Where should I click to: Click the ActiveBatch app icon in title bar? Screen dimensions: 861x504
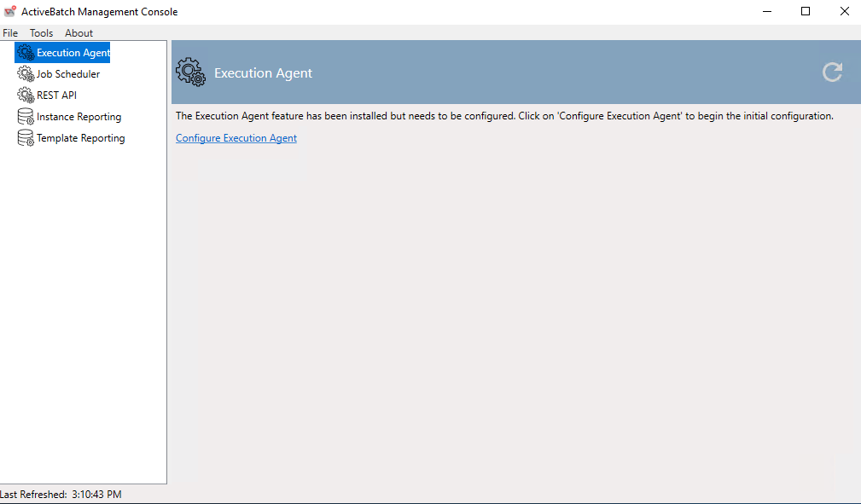coord(10,11)
